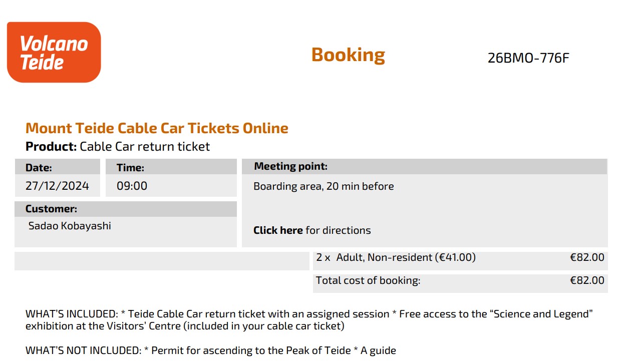
Task: Click the line item price €82.00
Action: (587, 257)
